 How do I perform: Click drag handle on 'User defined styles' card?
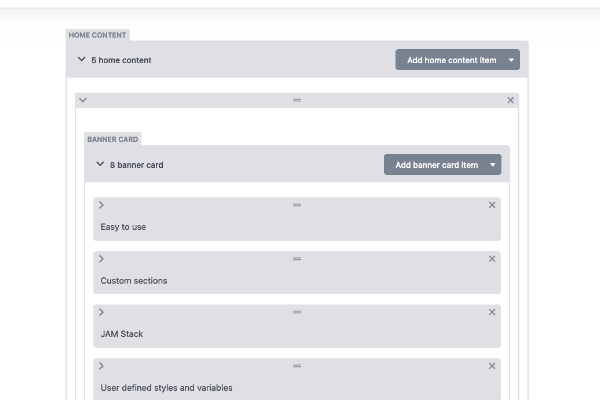[297, 366]
